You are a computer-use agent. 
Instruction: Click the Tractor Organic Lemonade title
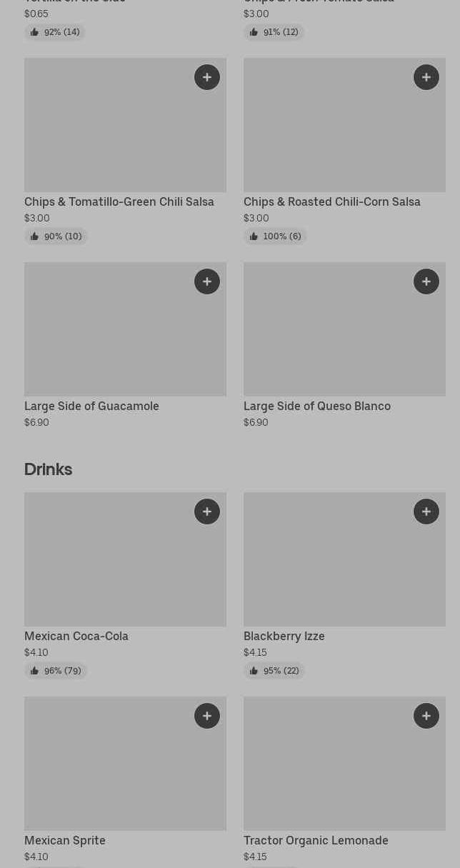[316, 840]
